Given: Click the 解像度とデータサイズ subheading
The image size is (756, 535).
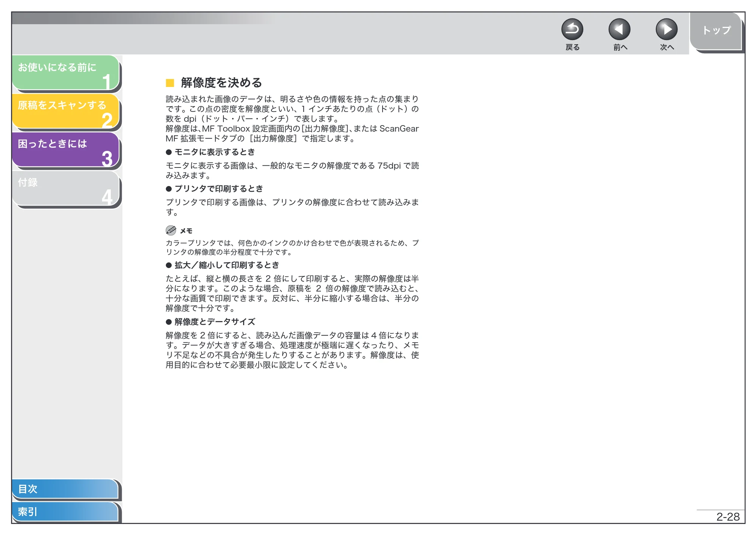Looking at the screenshot, I should (215, 322).
